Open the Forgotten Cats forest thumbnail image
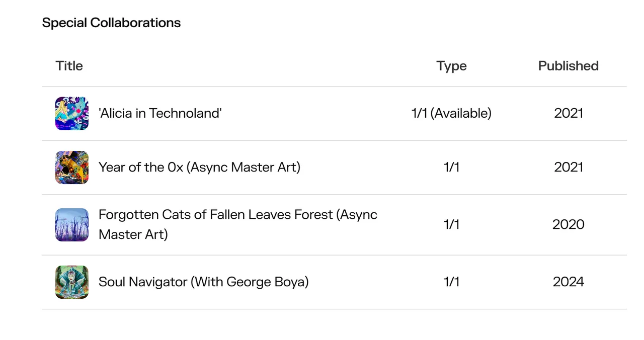Viewport: 644px width, 340px height. coord(72,225)
